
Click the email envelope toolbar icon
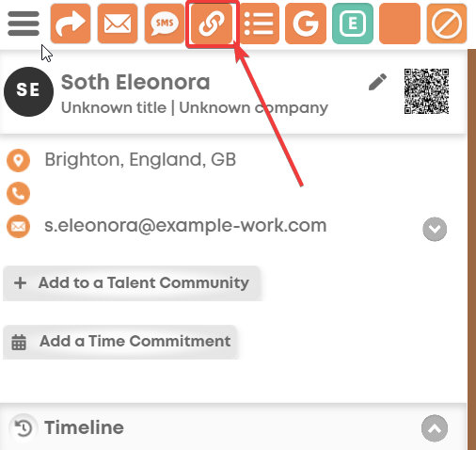pyautogui.click(x=118, y=24)
